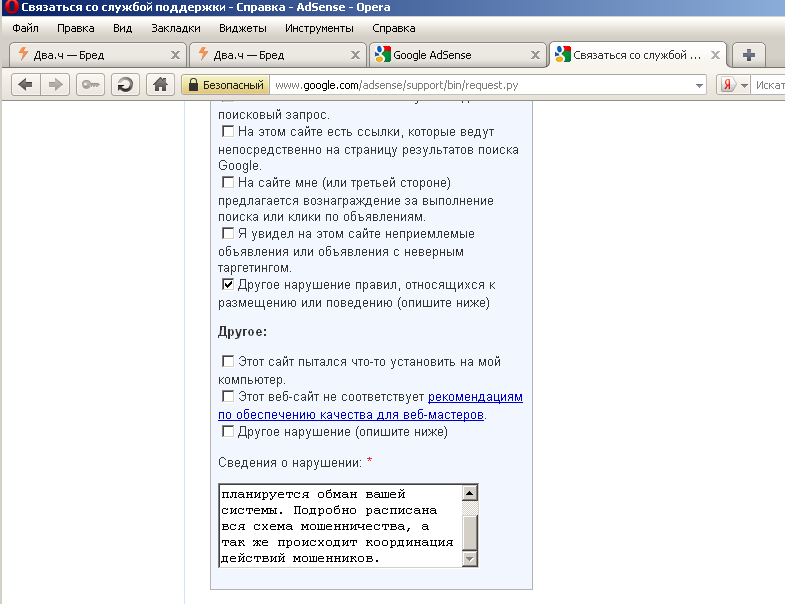Image resolution: width=785 pixels, height=604 pixels.
Task: Click the textarea scrollbar down arrow
Action: pyautogui.click(x=470, y=558)
